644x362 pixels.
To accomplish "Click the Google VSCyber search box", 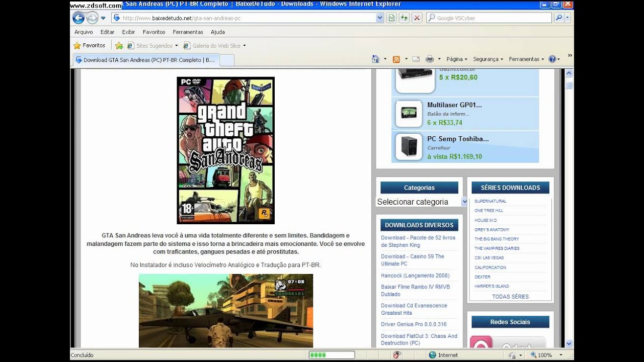I will pyautogui.click(x=489, y=18).
